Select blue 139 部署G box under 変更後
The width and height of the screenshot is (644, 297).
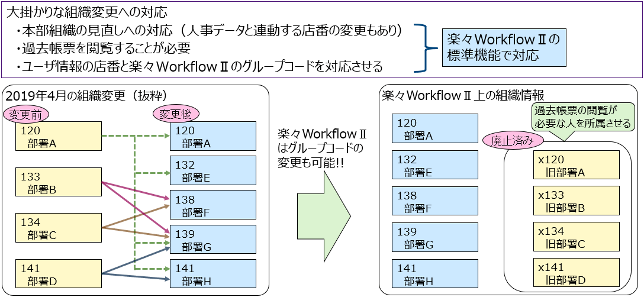point(213,239)
